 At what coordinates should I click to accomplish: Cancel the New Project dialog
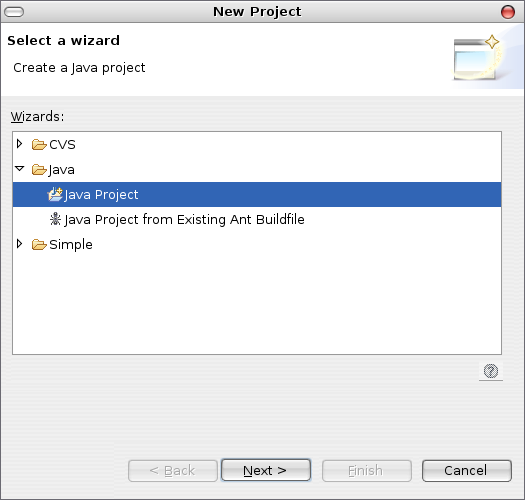[467, 471]
